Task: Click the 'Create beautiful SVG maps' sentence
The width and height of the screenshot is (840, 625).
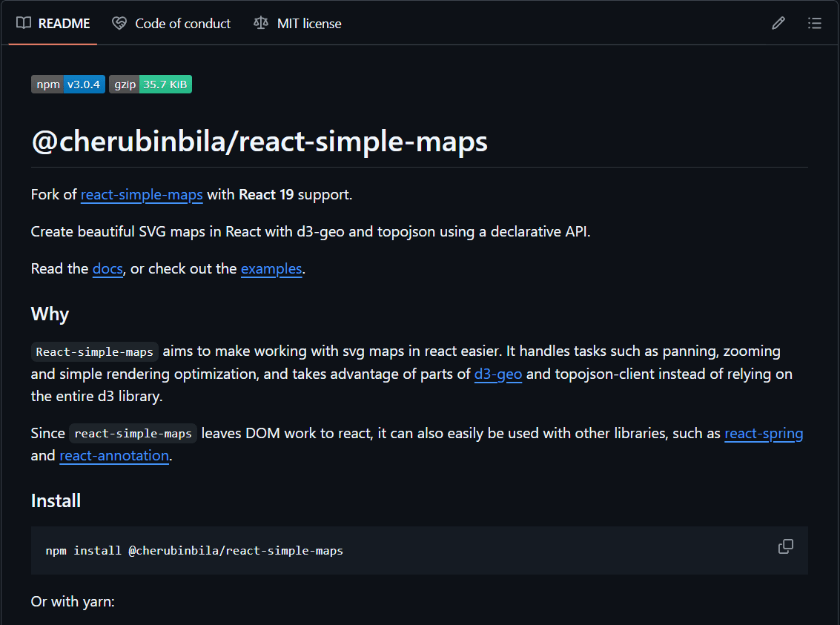Action: pyautogui.click(x=311, y=232)
